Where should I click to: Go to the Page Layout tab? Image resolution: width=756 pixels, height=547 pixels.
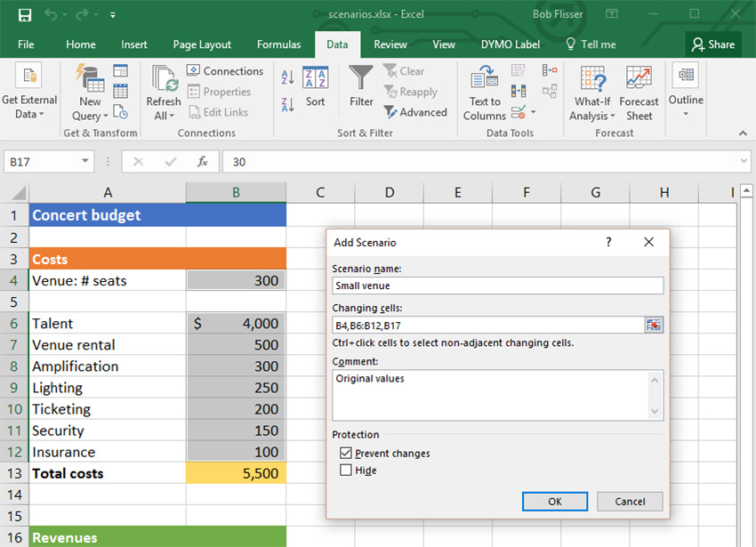point(202,44)
